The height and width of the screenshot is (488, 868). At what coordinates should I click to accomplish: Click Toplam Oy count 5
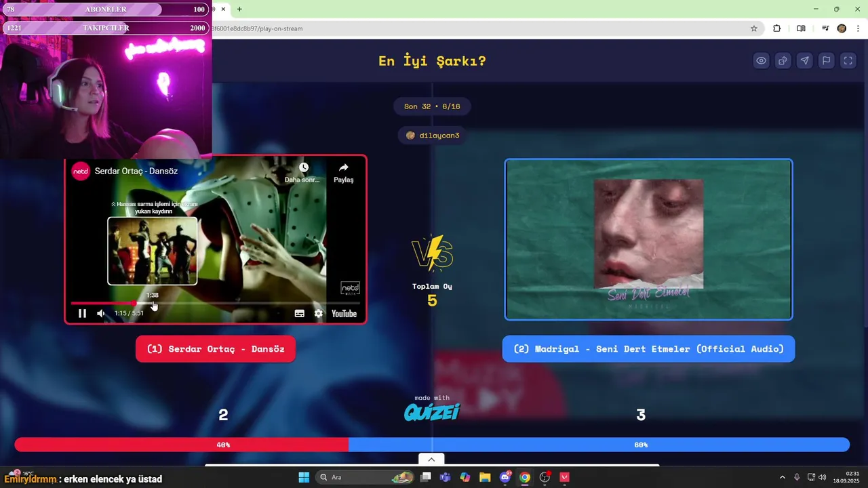coord(432,300)
